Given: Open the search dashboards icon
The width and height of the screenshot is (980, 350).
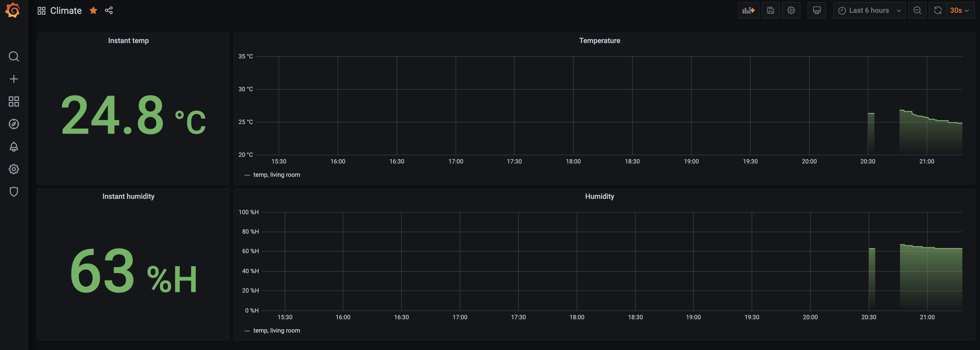Looking at the screenshot, I should click(x=14, y=57).
